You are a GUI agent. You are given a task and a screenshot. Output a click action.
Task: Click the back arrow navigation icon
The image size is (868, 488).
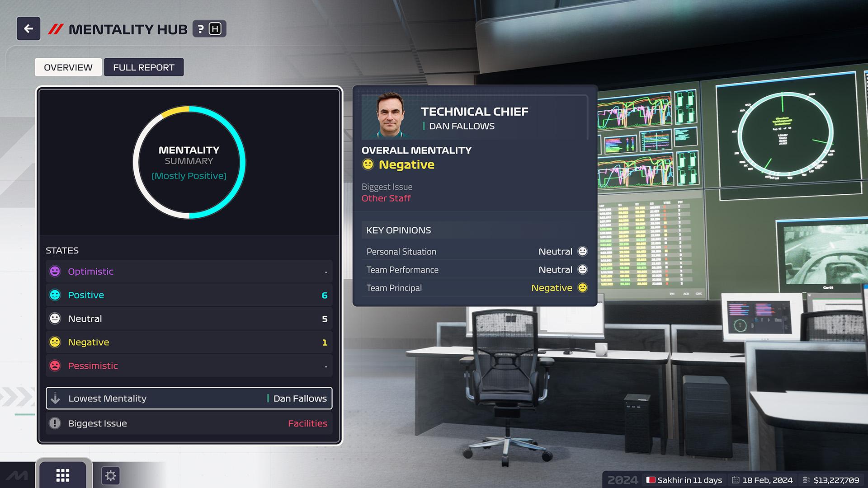29,28
